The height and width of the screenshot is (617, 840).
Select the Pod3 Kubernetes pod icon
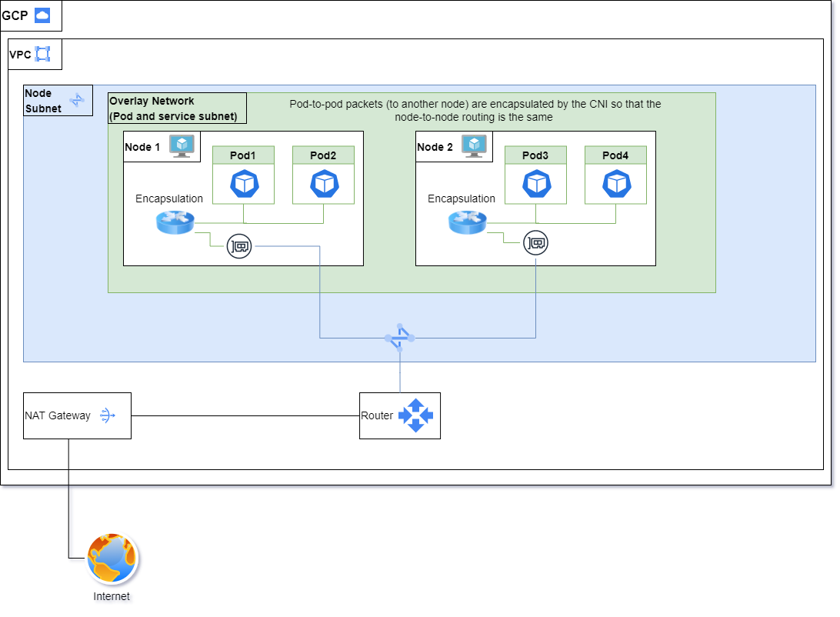point(535,184)
